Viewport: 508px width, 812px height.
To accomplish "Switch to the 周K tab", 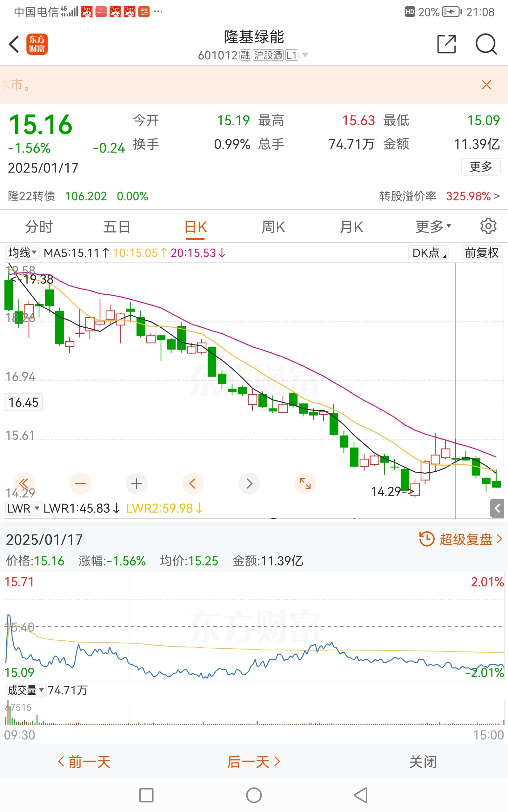I will pyautogui.click(x=273, y=227).
